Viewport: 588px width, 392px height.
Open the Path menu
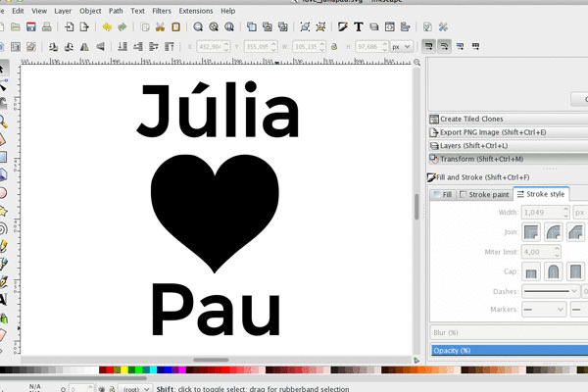pos(116,11)
